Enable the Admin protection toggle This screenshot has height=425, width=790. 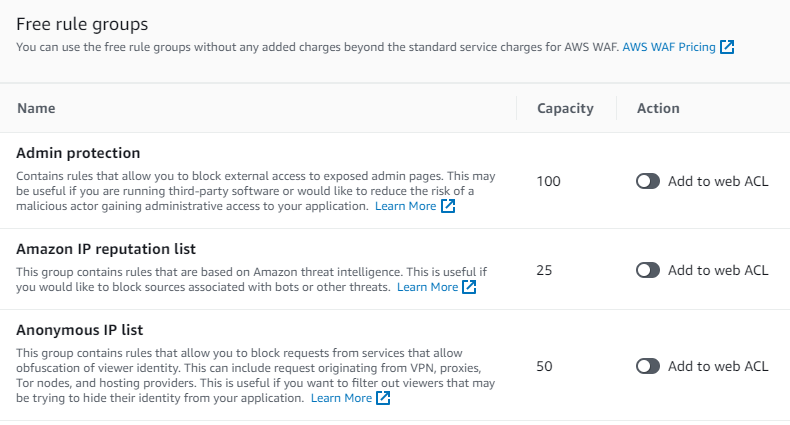tap(648, 181)
